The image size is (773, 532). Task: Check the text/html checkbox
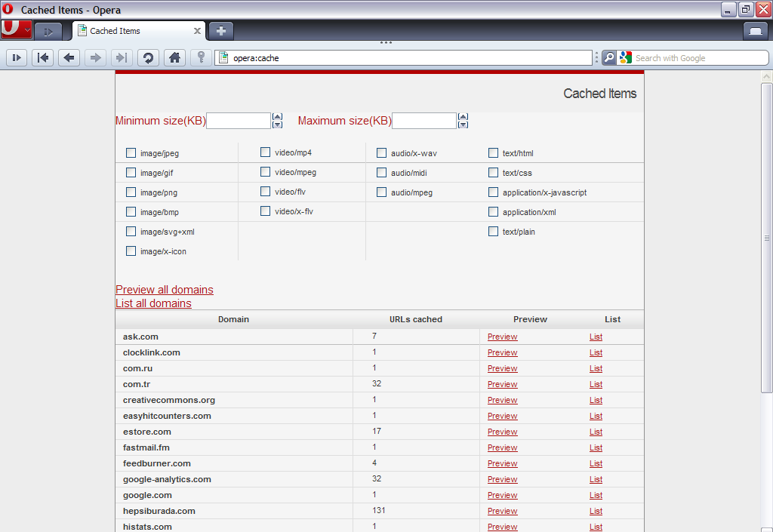coord(493,152)
